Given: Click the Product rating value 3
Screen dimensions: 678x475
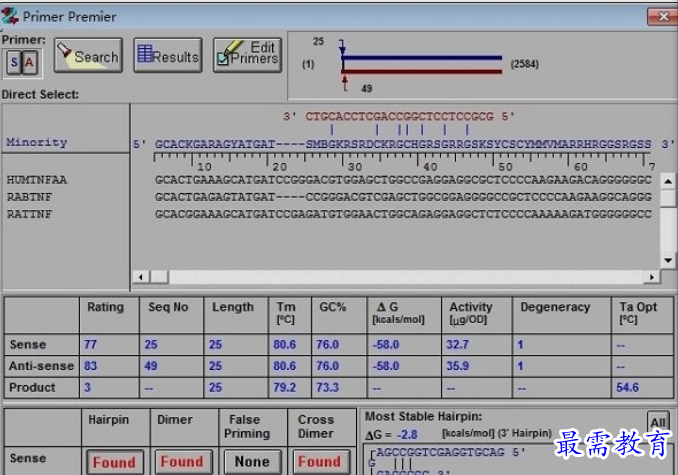Looking at the screenshot, I should click(x=87, y=387).
